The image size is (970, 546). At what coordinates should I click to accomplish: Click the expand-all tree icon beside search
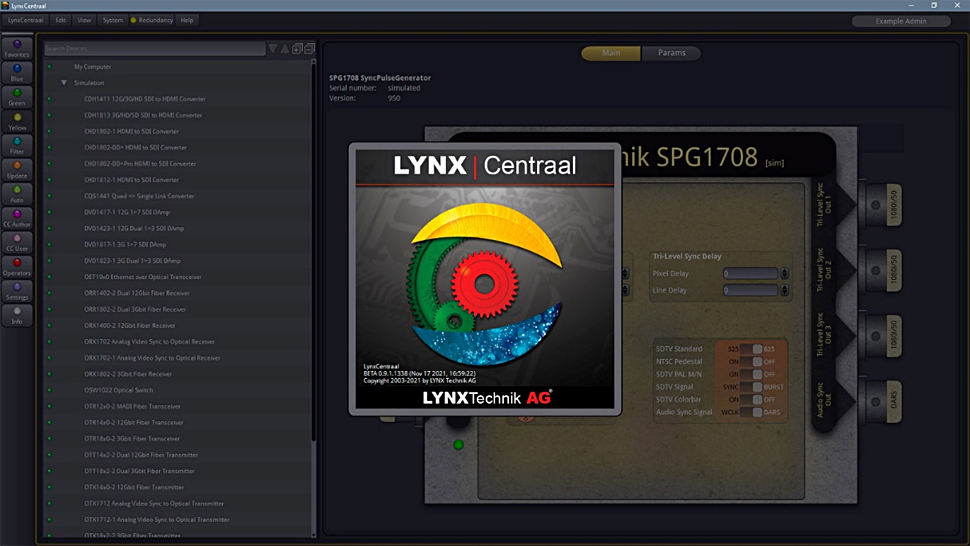pyautogui.click(x=298, y=48)
